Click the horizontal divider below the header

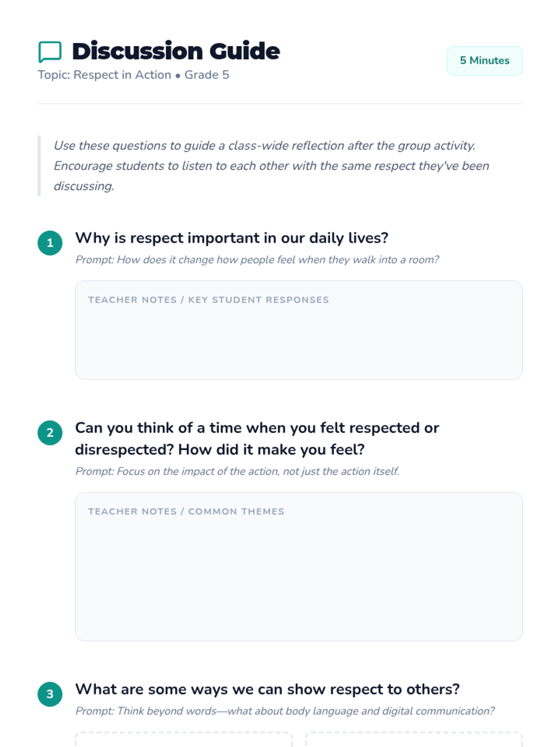pos(280,104)
